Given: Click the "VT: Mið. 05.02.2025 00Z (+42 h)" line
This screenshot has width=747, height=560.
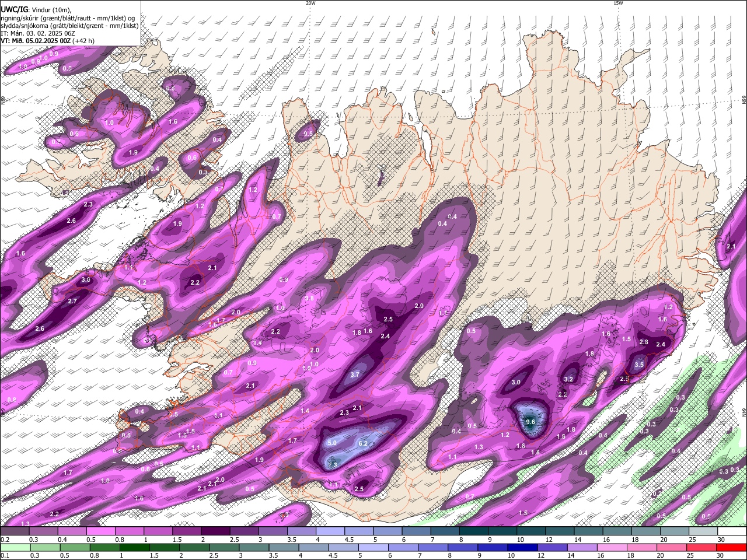Looking at the screenshot, I should click(x=47, y=41).
